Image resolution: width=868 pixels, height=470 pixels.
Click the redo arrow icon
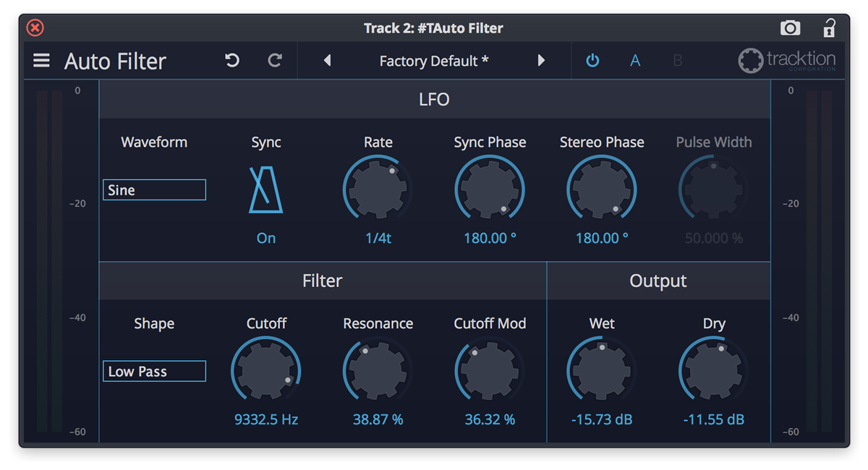274,61
